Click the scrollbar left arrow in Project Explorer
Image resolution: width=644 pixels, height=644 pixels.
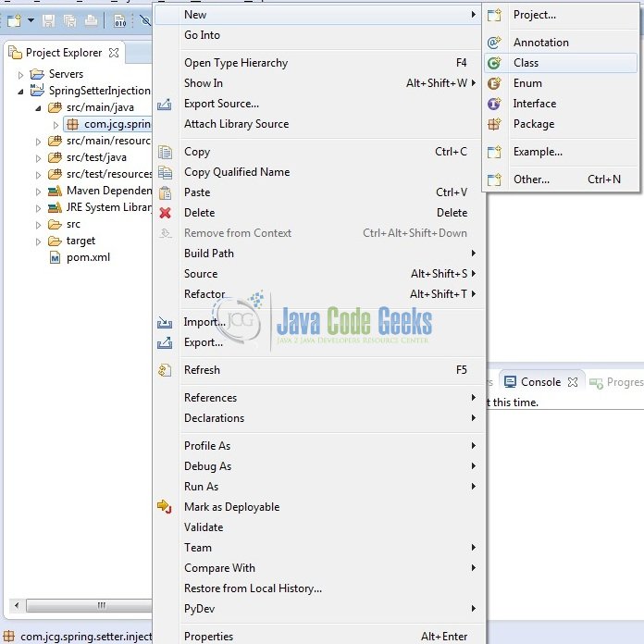(x=17, y=605)
